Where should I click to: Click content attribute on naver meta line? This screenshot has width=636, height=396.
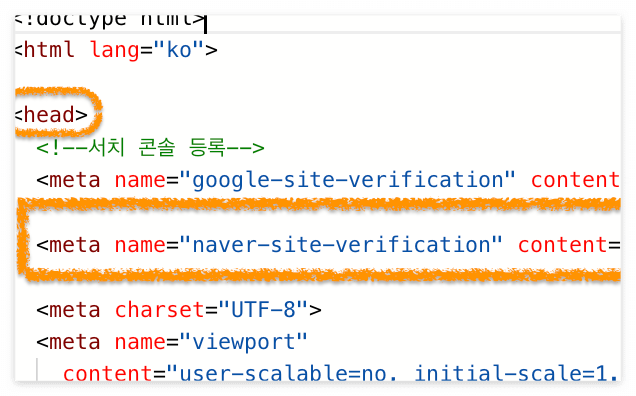pos(562,245)
